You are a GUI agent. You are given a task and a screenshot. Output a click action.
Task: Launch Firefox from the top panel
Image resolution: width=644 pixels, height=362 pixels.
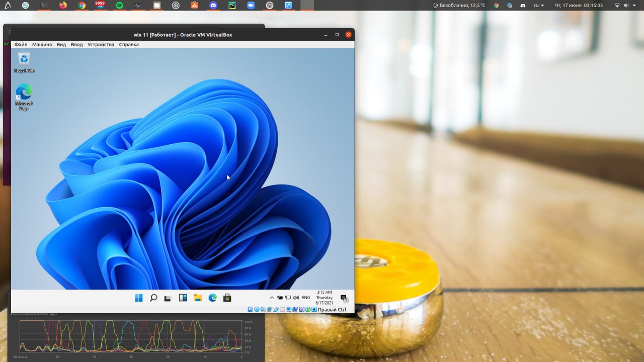pos(63,5)
